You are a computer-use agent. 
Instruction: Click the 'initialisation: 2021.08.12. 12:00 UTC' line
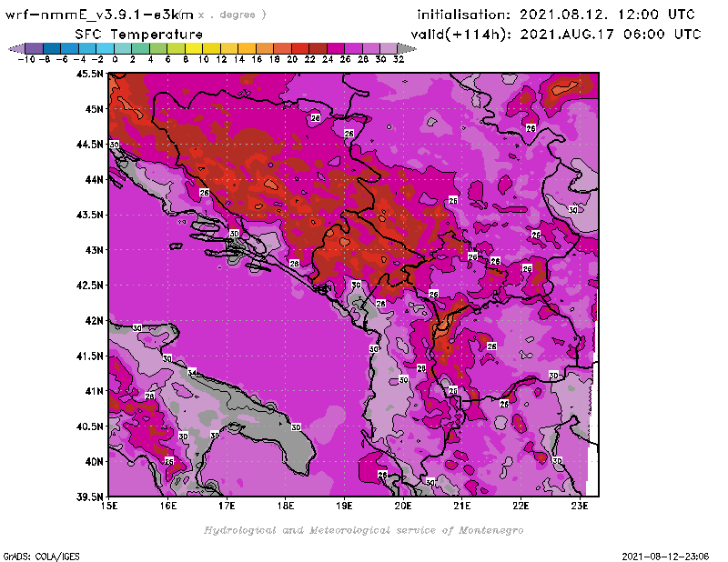pos(556,15)
